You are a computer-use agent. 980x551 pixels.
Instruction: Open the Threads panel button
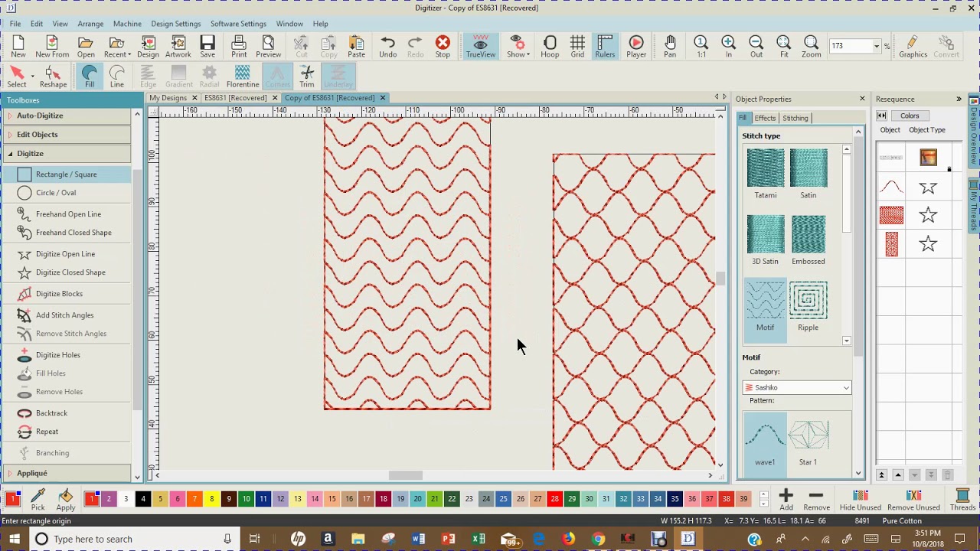pos(962,500)
